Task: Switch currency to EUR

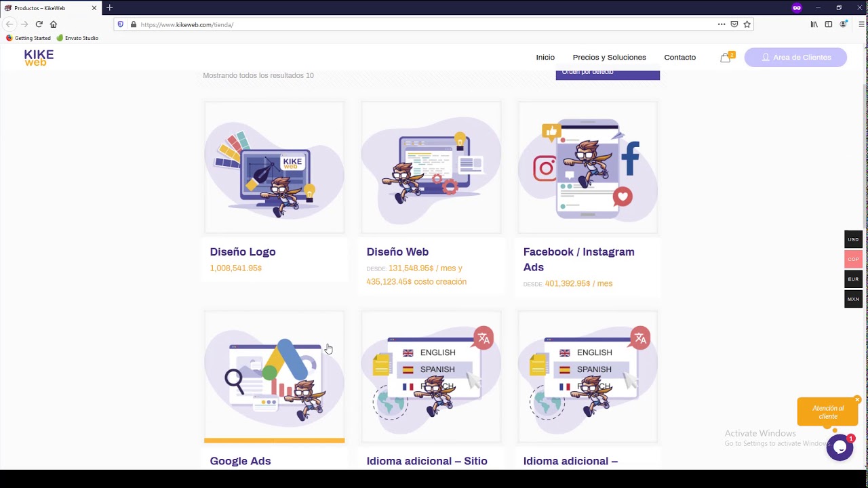Action: (853, 279)
